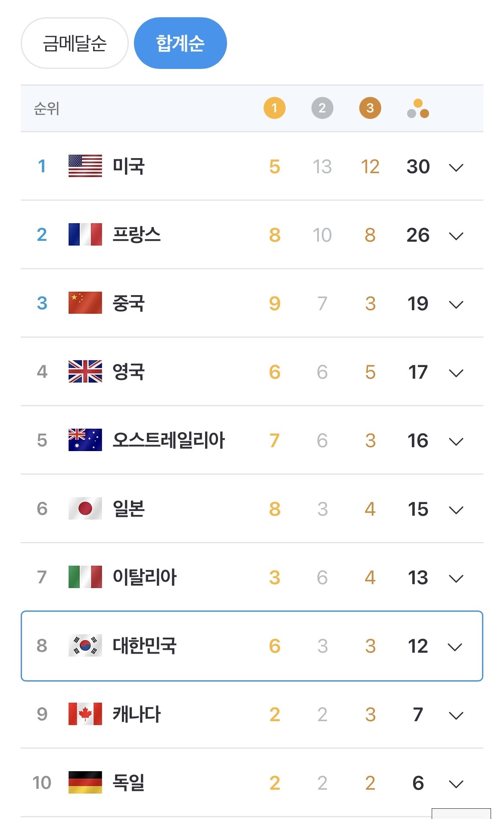Viewport: 504px width, 819px height.
Task: Select the 합계순 sorting tab
Action: (180, 43)
